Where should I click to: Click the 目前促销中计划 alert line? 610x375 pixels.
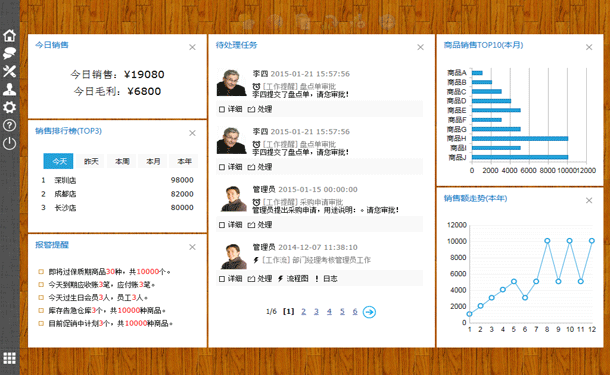(105, 323)
